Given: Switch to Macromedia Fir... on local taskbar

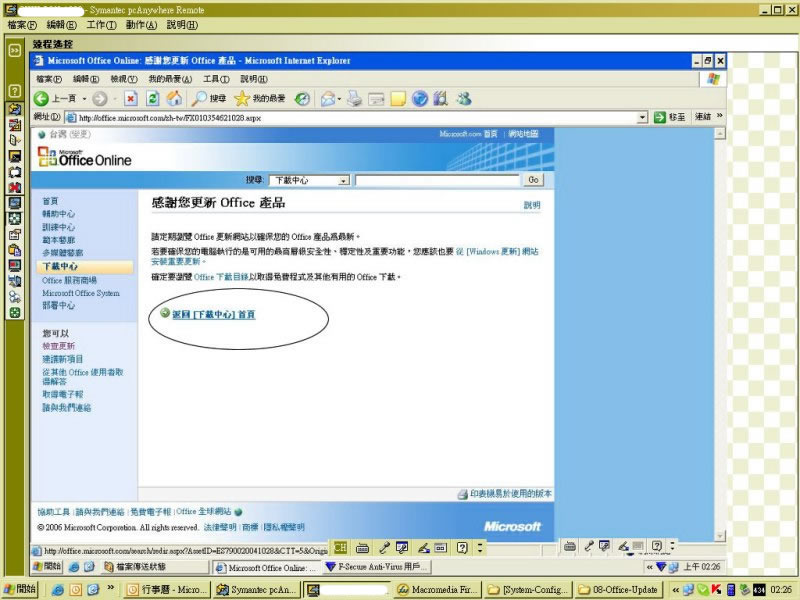Looking at the screenshot, I should pyautogui.click(x=438, y=590).
